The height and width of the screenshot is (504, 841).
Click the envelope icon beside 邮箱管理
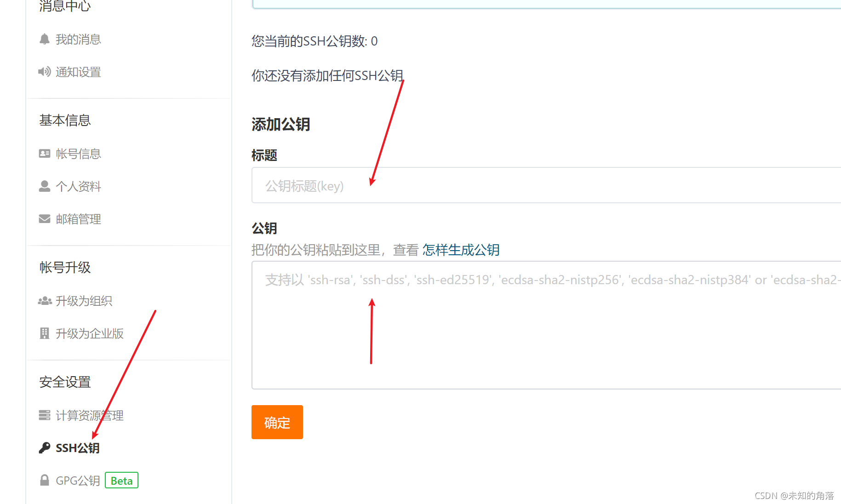(45, 219)
